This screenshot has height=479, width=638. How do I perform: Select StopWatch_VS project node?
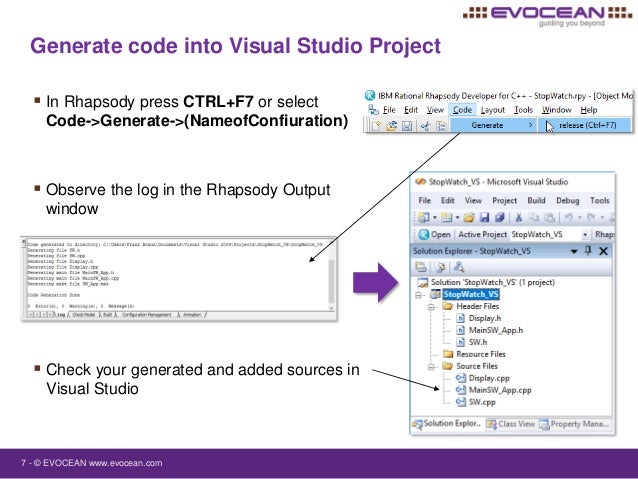[471, 294]
